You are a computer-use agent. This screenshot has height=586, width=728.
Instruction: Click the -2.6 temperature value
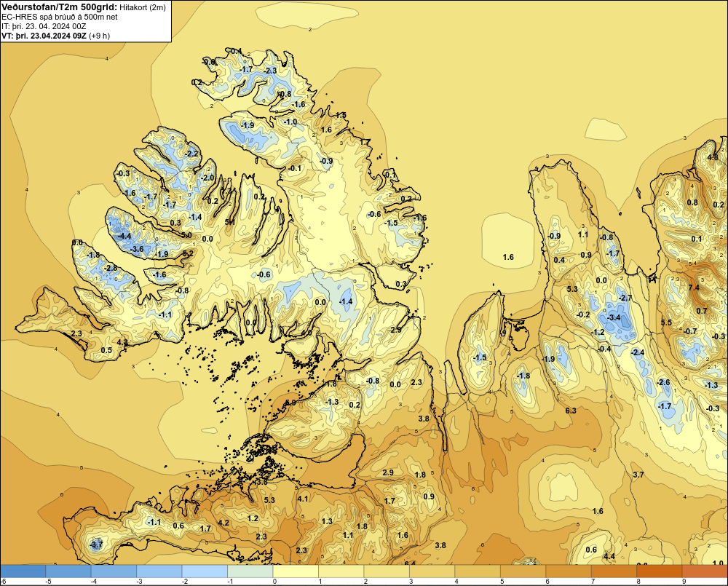coord(663,383)
